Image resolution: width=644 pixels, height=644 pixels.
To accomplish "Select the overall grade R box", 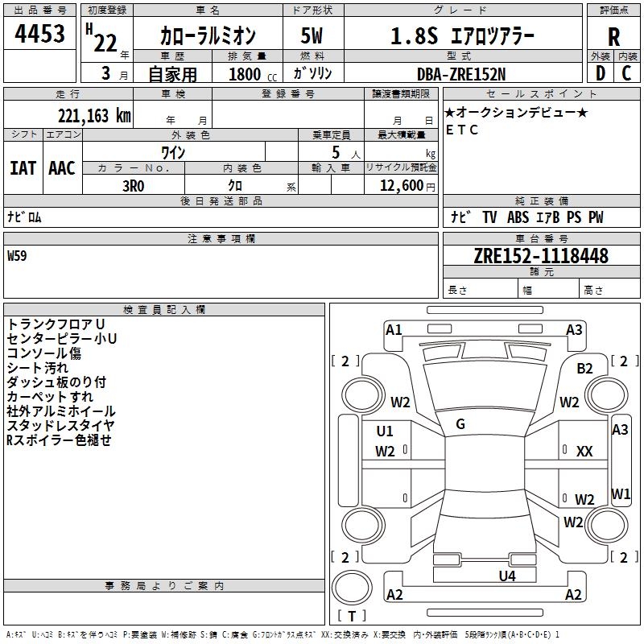I will click(613, 36).
